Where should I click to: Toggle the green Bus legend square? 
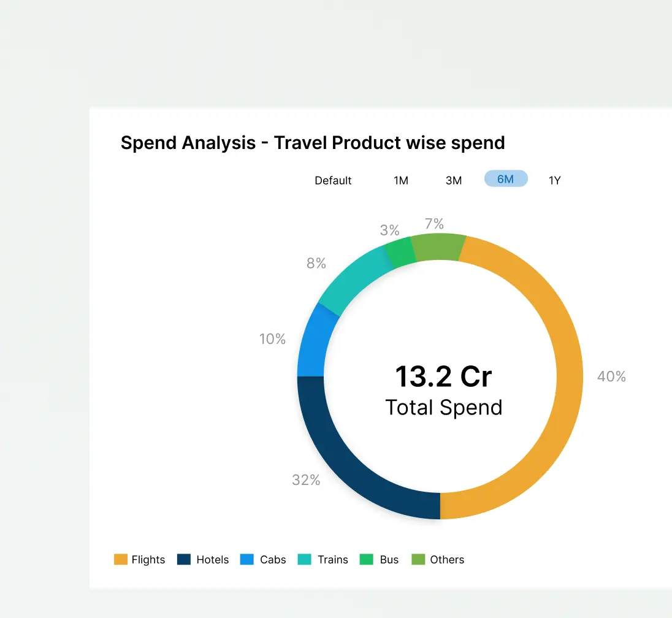point(366,559)
